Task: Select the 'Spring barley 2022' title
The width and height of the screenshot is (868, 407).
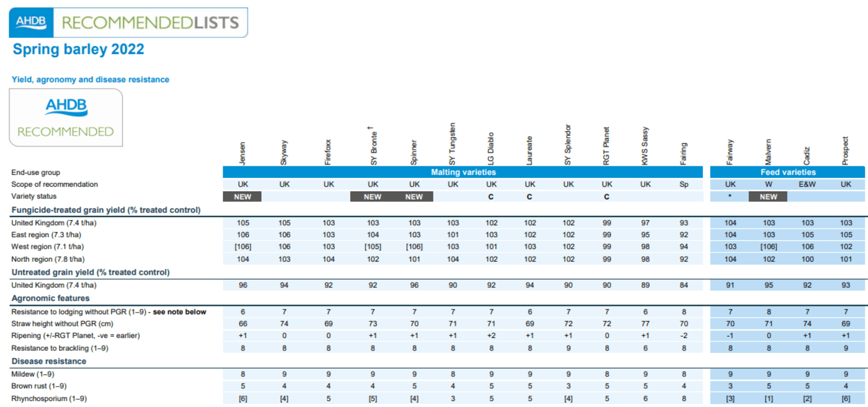Action: [78, 50]
